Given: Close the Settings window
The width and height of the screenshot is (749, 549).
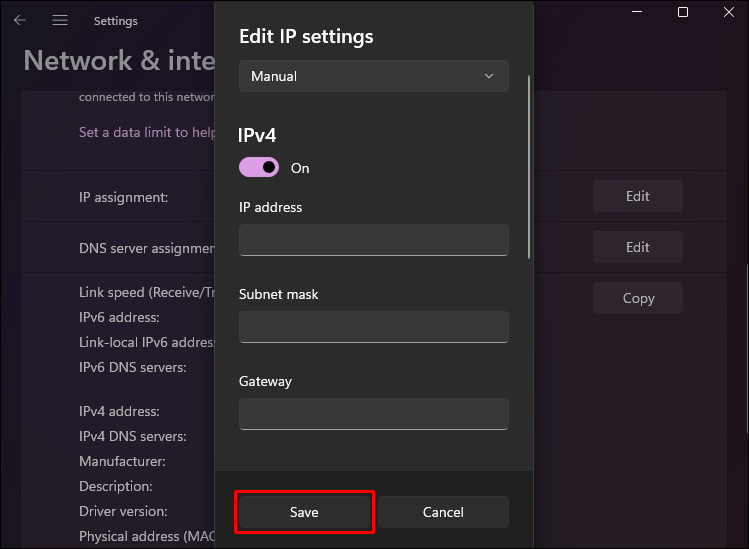Looking at the screenshot, I should click(x=728, y=12).
